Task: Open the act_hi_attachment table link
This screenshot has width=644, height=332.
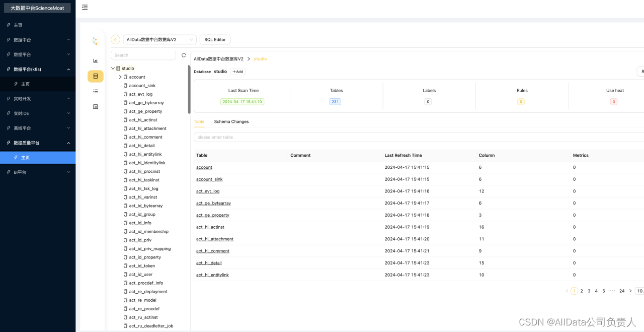Action: (215, 239)
